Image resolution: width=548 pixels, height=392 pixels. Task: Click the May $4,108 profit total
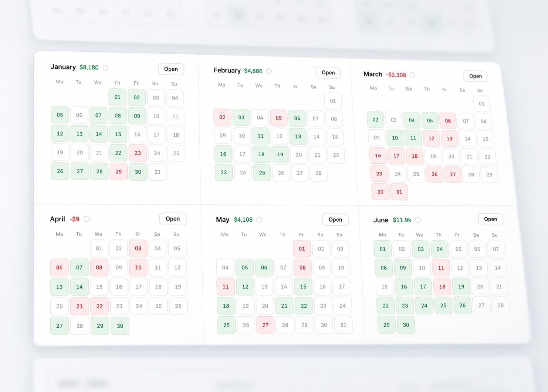[x=243, y=219]
